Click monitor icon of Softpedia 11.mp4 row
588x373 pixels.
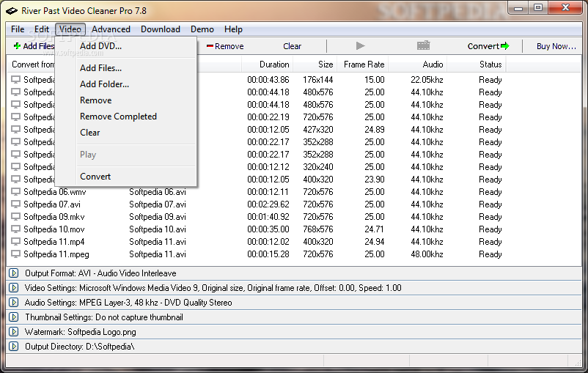(15, 242)
